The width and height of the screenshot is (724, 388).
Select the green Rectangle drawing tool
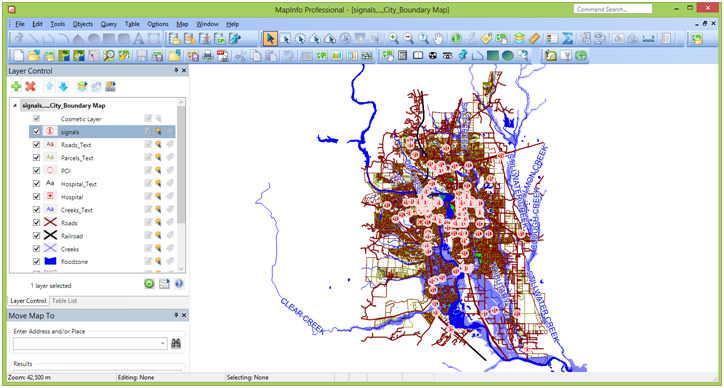click(493, 55)
